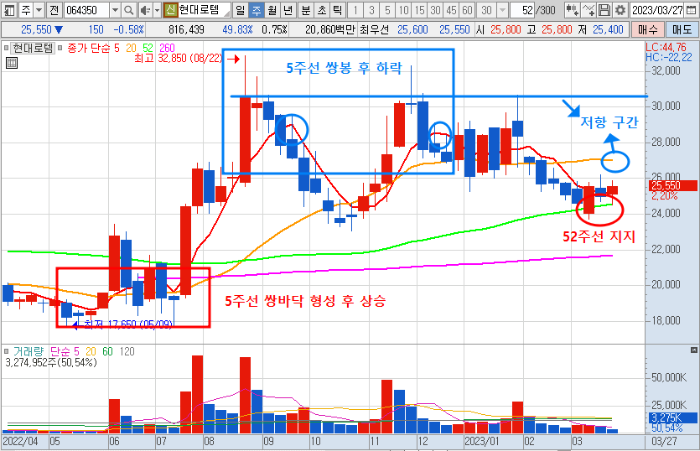Screen dimensions: 700x451
Task: Click the 매도 sell button
Action: [x=681, y=30]
